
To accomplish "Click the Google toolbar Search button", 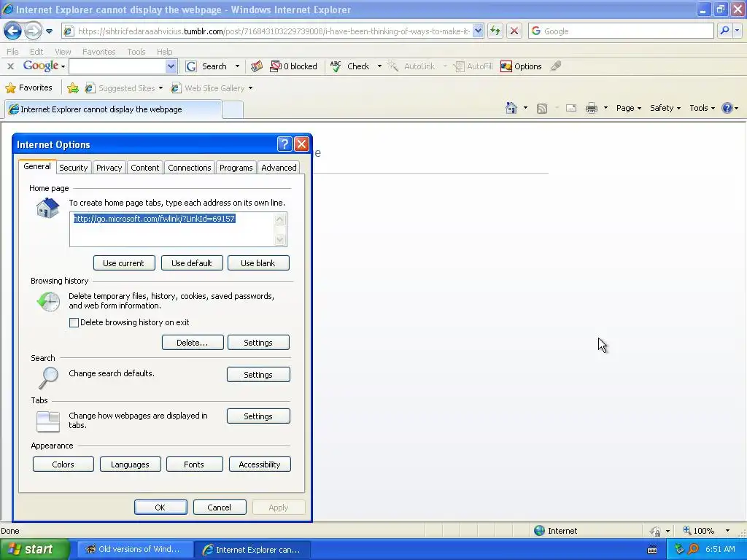I will pos(206,66).
